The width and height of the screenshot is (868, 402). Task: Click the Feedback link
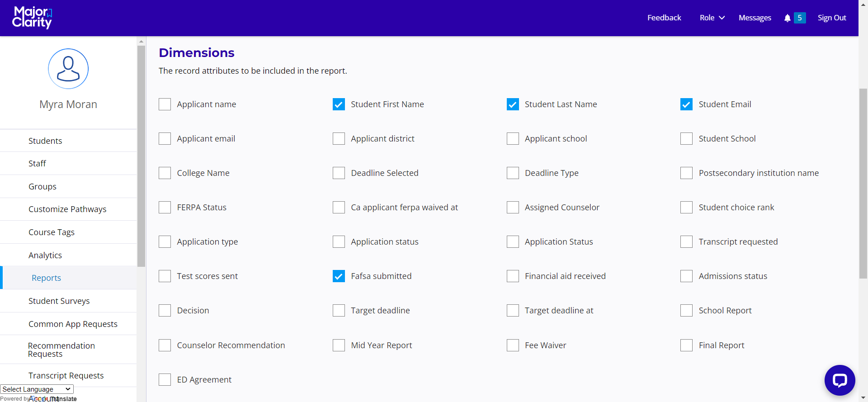click(664, 18)
